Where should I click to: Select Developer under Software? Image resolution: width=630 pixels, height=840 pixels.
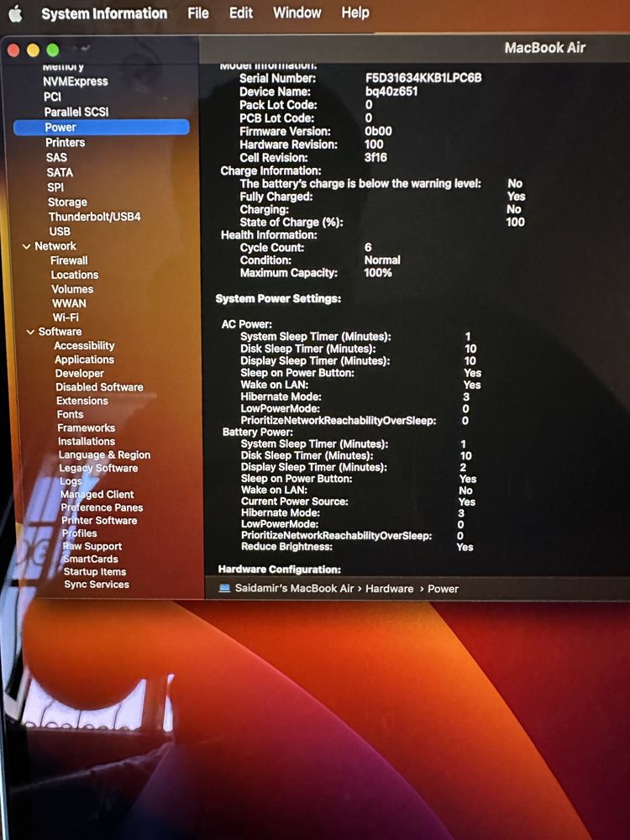click(x=79, y=374)
